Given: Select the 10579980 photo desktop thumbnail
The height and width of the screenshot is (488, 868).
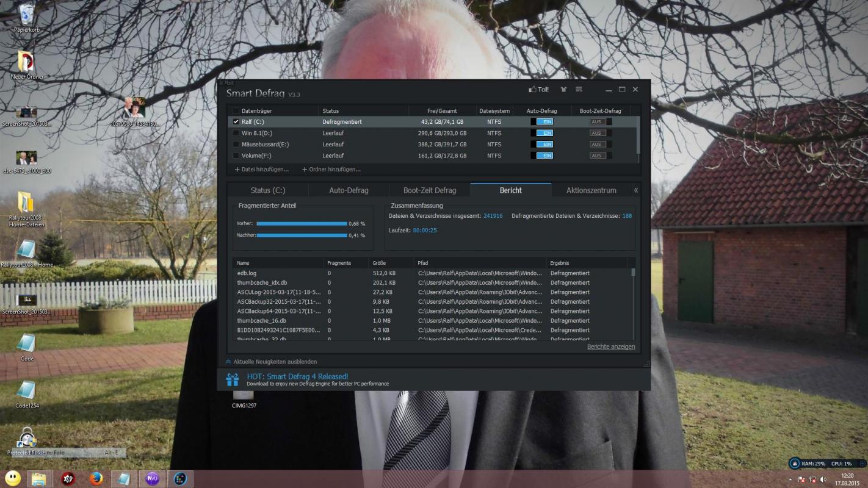Looking at the screenshot, I should click(x=135, y=112).
